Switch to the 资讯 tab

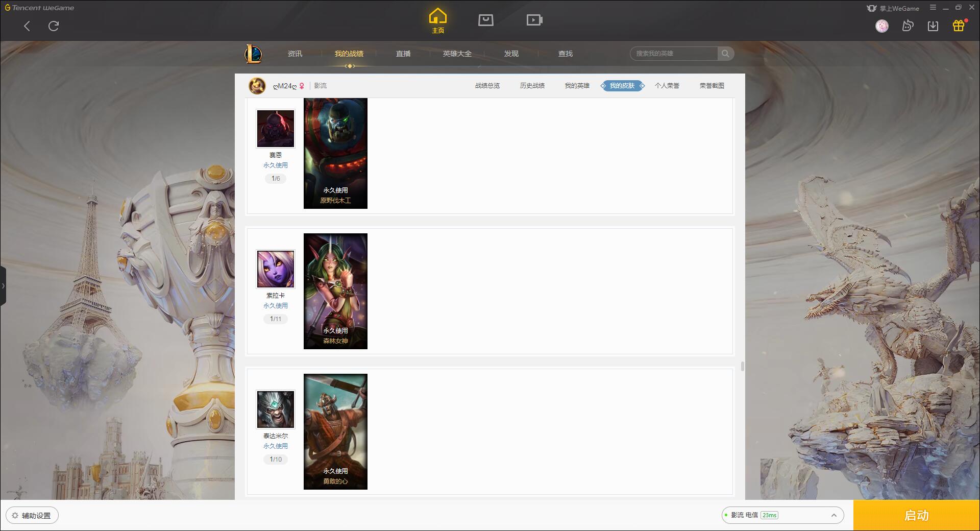295,54
